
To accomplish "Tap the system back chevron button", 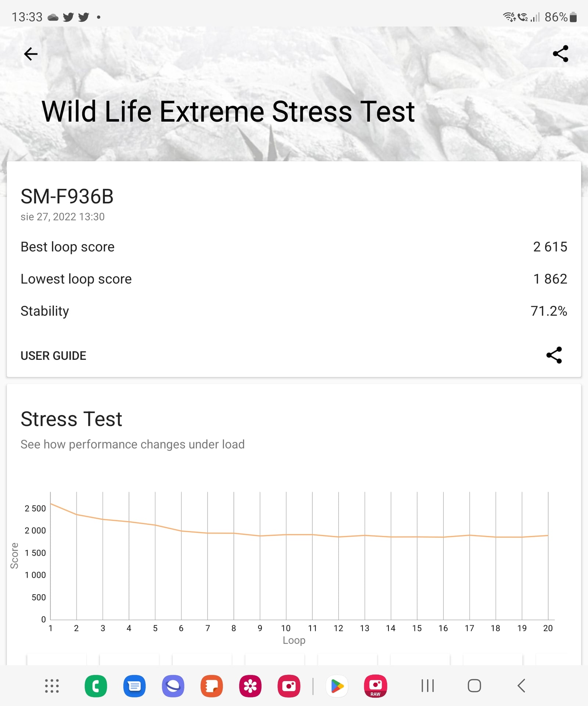I will pos(521,686).
